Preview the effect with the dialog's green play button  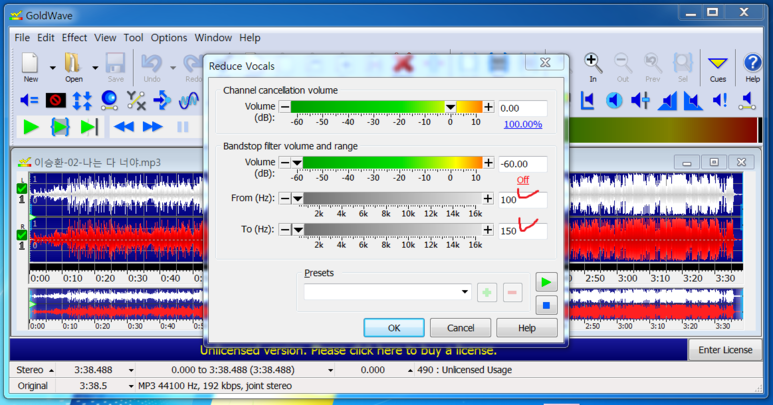[x=546, y=282]
